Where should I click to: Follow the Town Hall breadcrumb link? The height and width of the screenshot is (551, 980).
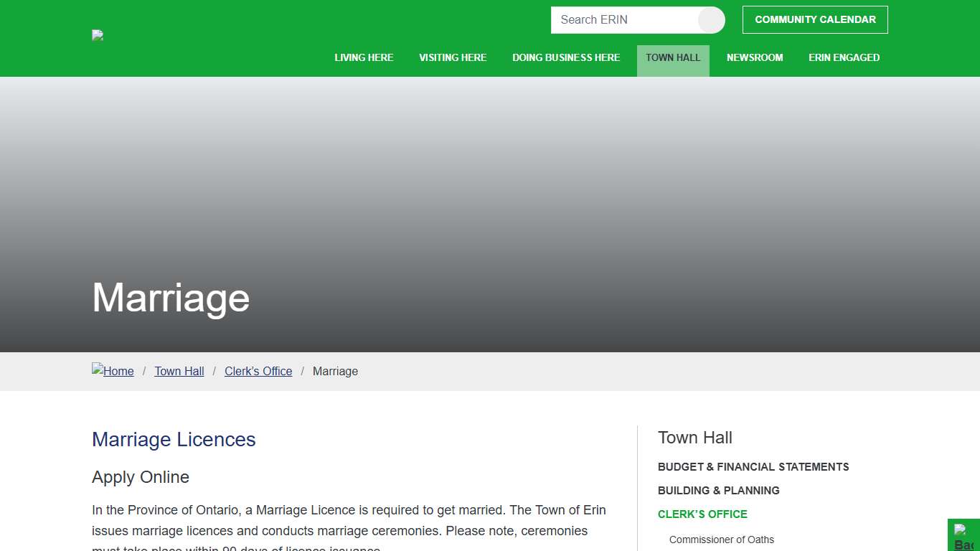[179, 372]
